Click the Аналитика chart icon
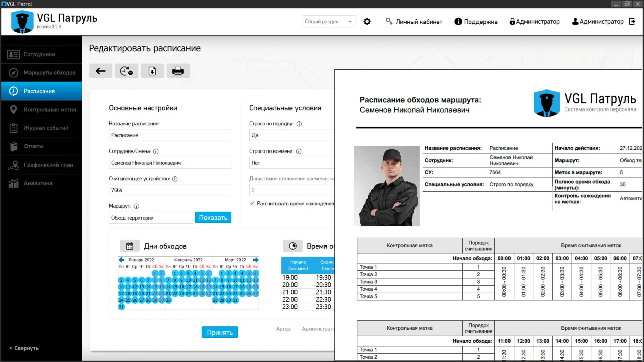644x362 pixels. tap(13, 183)
